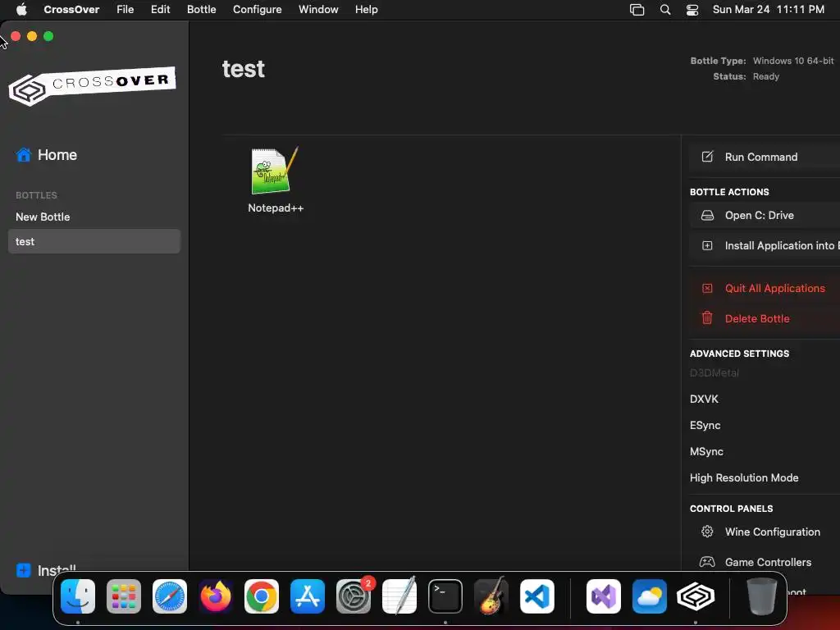Click the Home house icon in sidebar
This screenshot has width=840, height=630.
24,155
